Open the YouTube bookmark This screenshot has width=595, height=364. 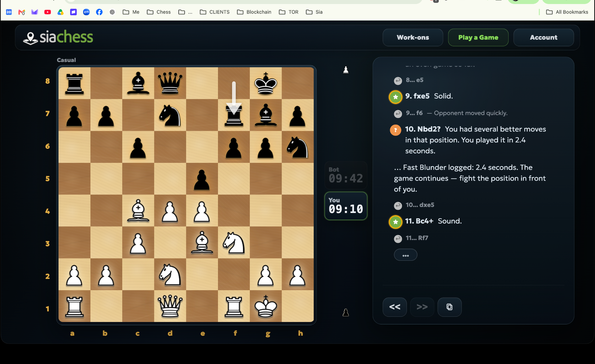[x=48, y=12]
